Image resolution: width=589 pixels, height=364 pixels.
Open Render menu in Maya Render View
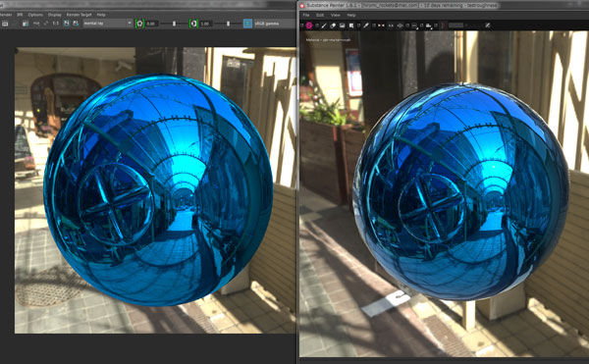6,15
